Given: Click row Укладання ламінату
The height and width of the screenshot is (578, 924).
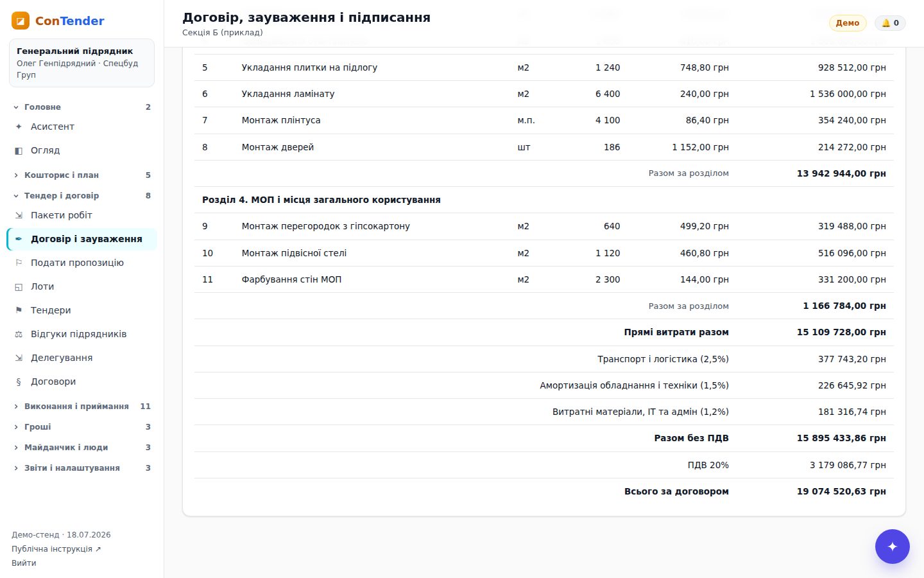Looking at the screenshot, I should tap(544, 94).
